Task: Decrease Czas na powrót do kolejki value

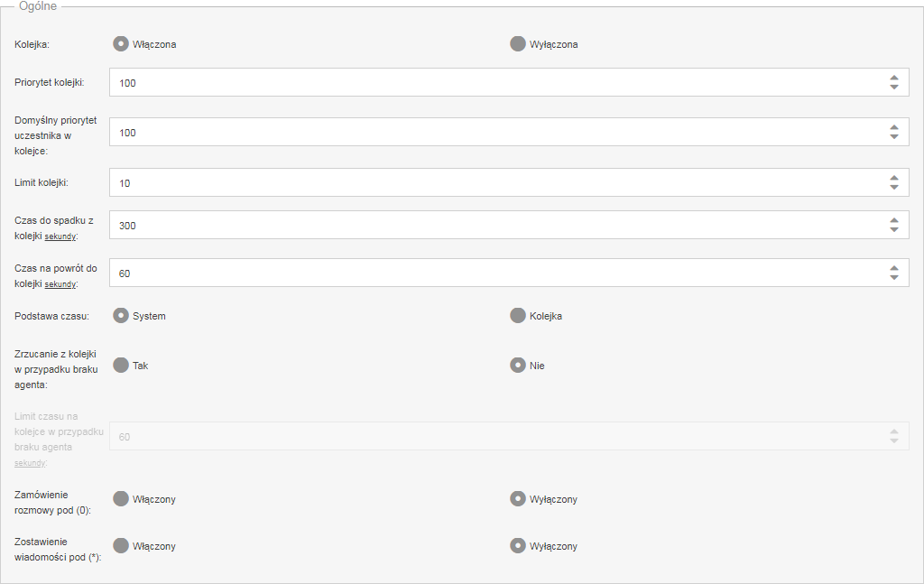Action: 894,278
